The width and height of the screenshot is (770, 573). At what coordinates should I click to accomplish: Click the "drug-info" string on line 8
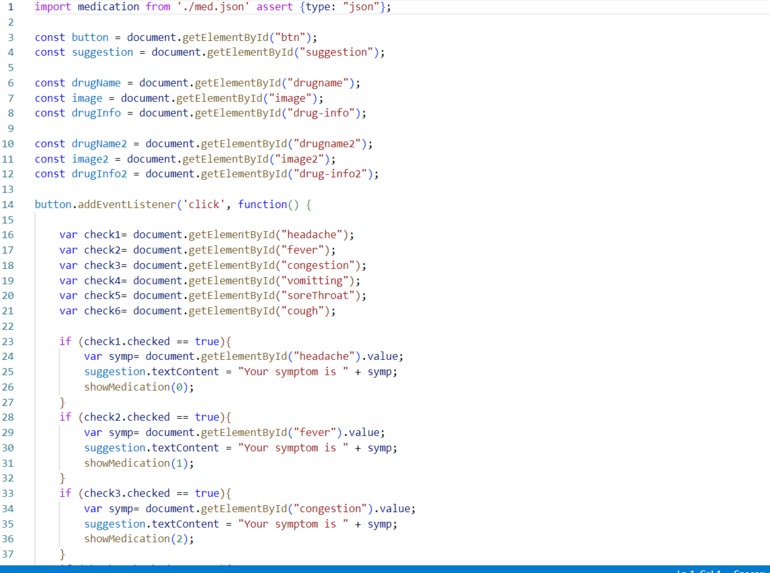(321, 113)
